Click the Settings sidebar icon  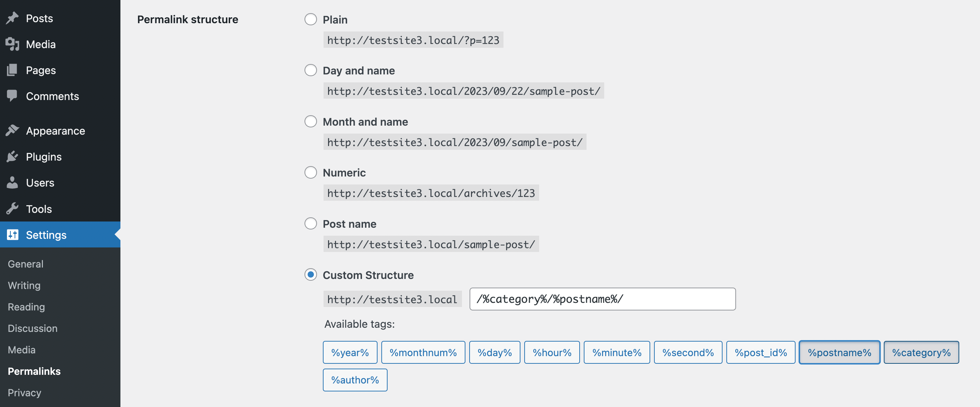(12, 235)
